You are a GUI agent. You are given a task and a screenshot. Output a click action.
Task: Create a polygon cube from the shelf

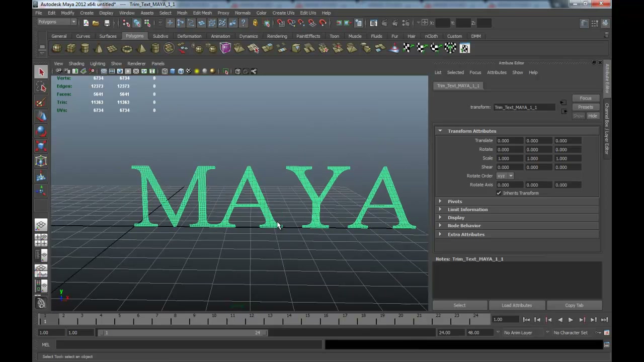coord(71,48)
